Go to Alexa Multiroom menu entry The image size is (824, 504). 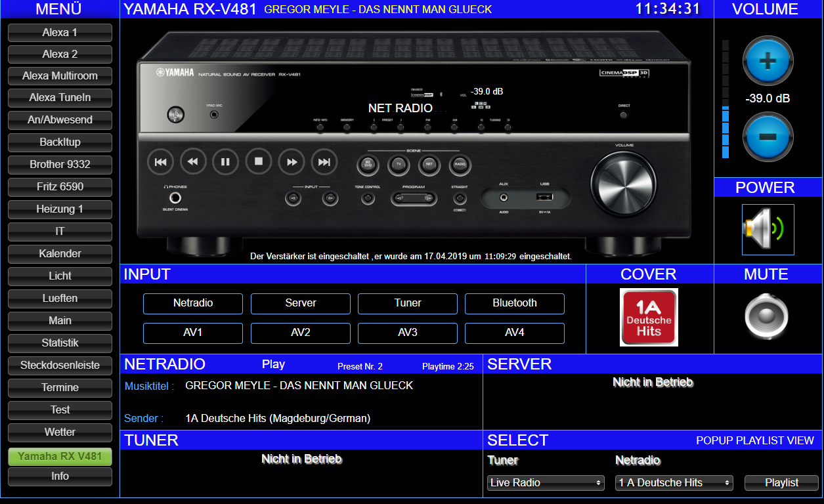tap(60, 75)
